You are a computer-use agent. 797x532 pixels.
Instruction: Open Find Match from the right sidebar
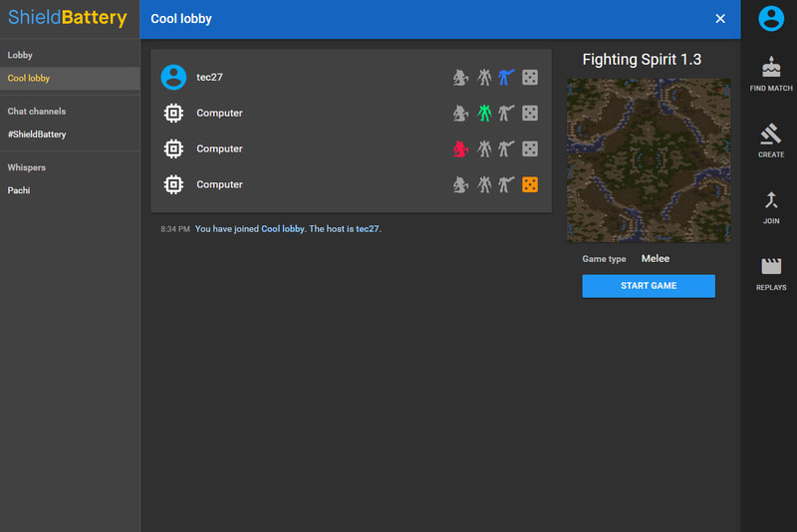[x=770, y=74]
